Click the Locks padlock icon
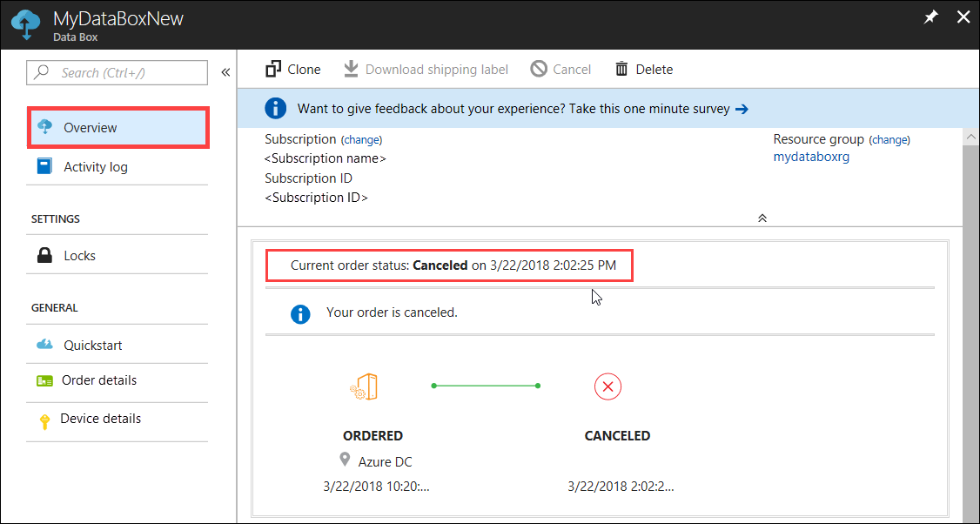Screen dimensions: 980x524 (x=44, y=255)
